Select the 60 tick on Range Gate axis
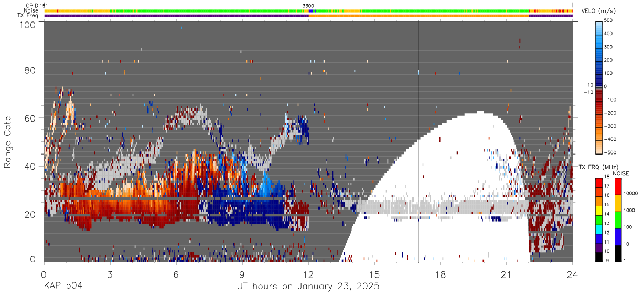Image resolution: width=644 pixels, height=297 pixels. [30, 118]
